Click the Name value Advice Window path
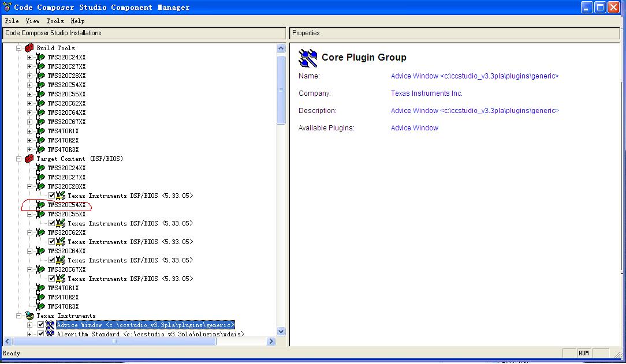Image resolution: width=626 pixels, height=364 pixels. (474, 76)
